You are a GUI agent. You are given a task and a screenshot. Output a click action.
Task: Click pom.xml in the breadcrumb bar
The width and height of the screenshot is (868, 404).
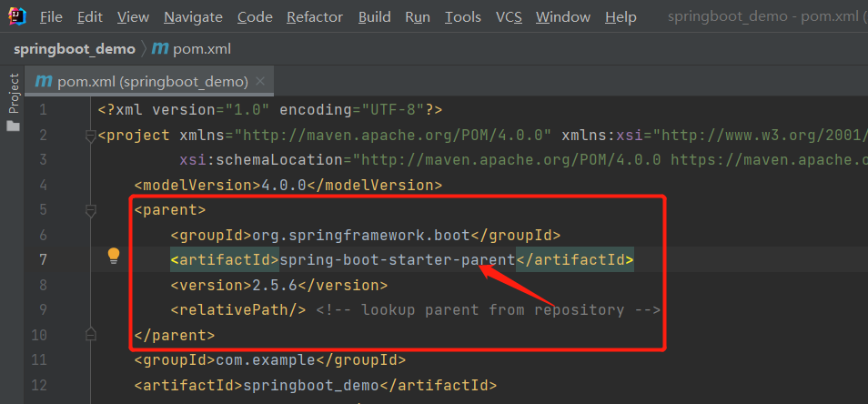coord(202,49)
